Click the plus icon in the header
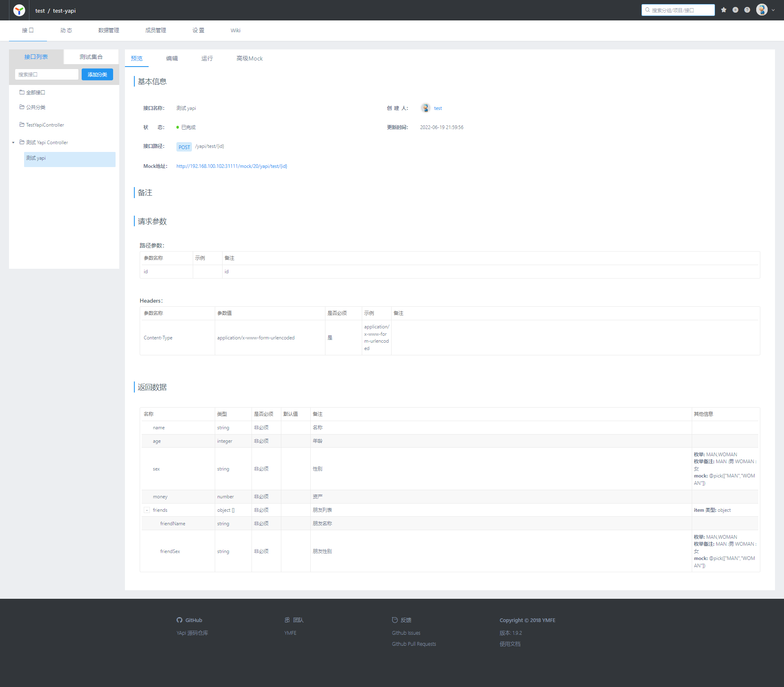The width and height of the screenshot is (784, 687). [735, 10]
